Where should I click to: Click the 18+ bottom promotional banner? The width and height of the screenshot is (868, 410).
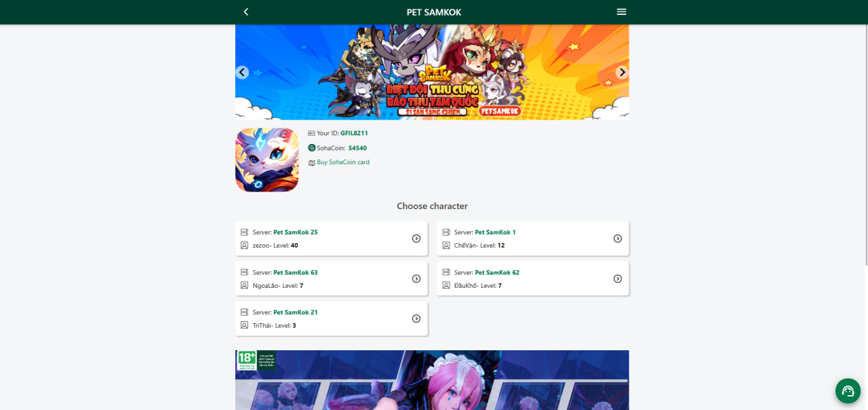(x=432, y=380)
